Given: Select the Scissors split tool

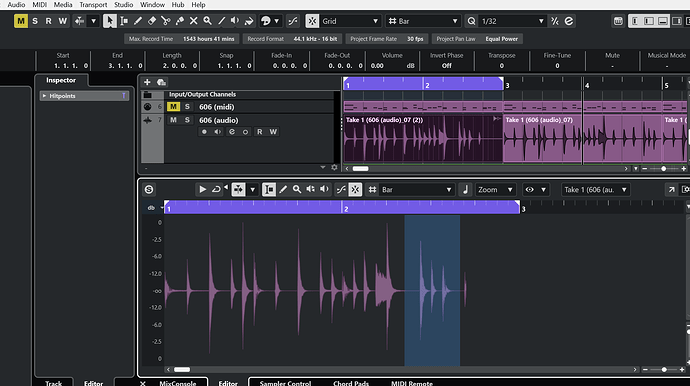Looking at the screenshot, I should [x=165, y=21].
